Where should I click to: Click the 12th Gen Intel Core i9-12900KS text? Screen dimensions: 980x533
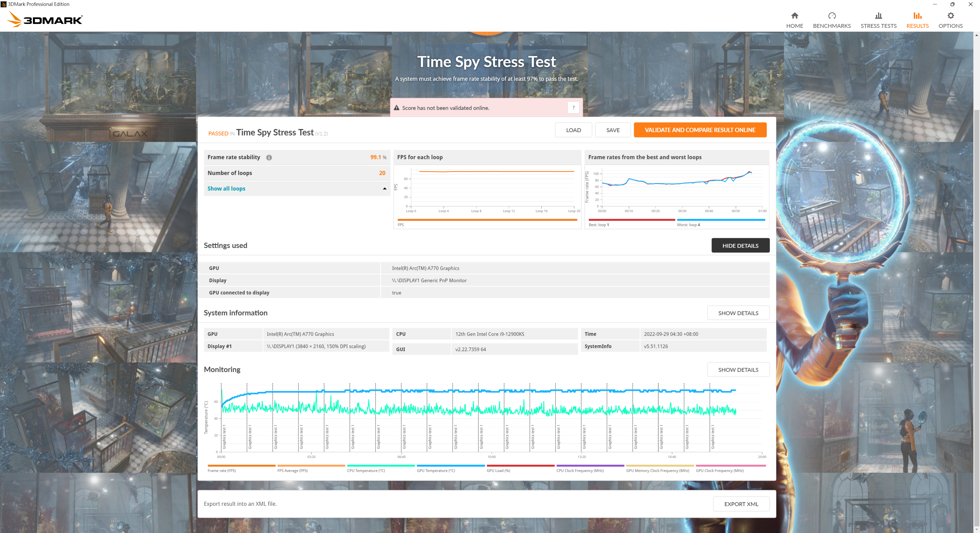490,334
